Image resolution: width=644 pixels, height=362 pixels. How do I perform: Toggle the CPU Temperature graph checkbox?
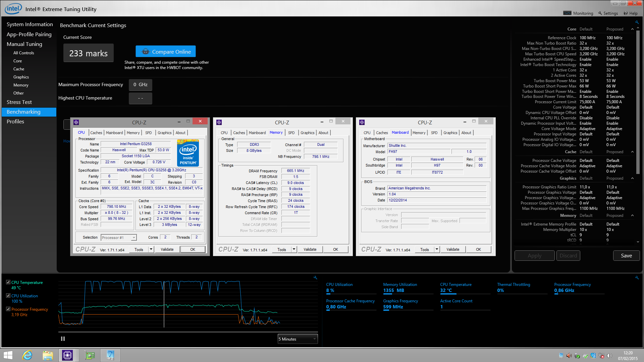click(x=8, y=282)
